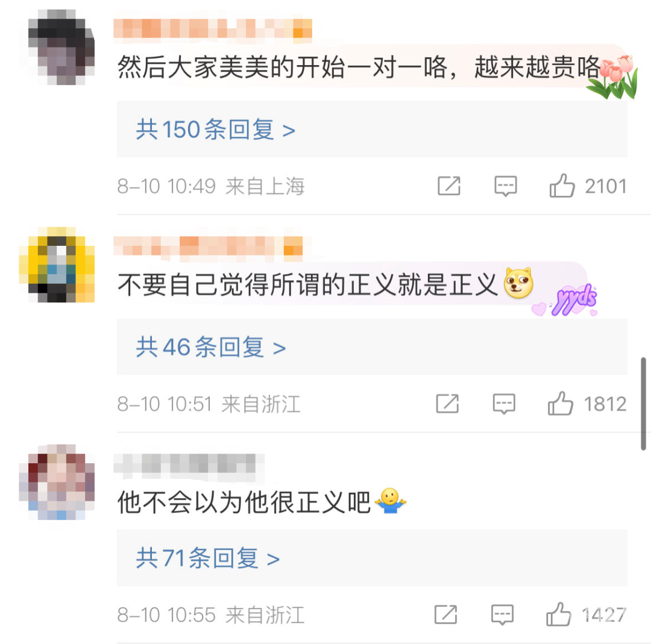This screenshot has width=651, height=644.
Task: Like the comment with 2101 likes
Action: (x=562, y=186)
